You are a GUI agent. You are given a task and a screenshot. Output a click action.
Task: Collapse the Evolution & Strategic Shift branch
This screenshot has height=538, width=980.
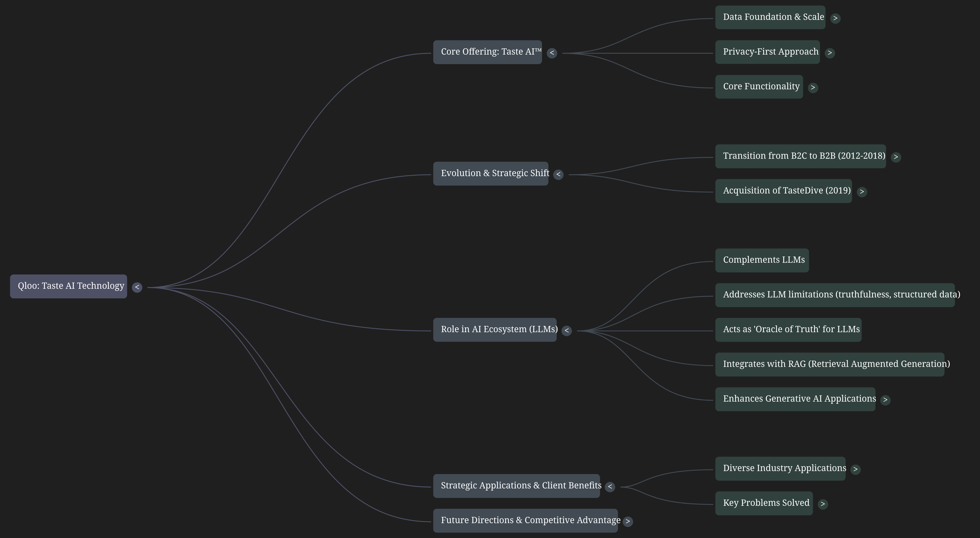point(558,174)
